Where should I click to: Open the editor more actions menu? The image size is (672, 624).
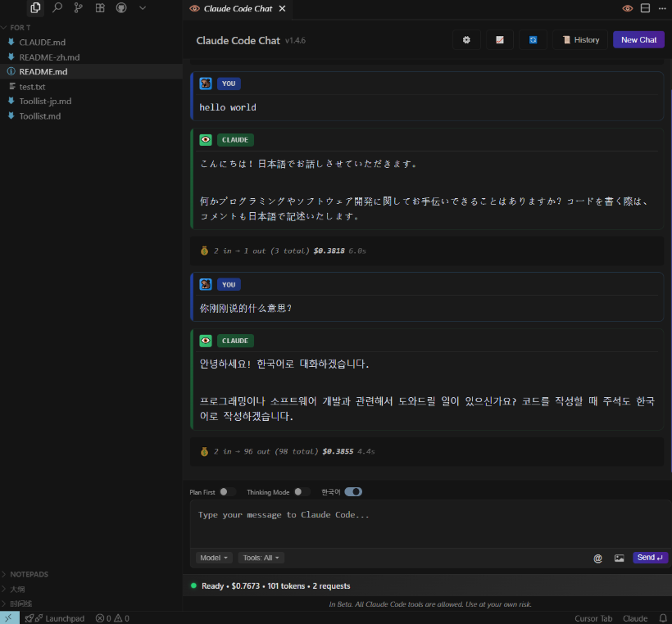pos(662,8)
